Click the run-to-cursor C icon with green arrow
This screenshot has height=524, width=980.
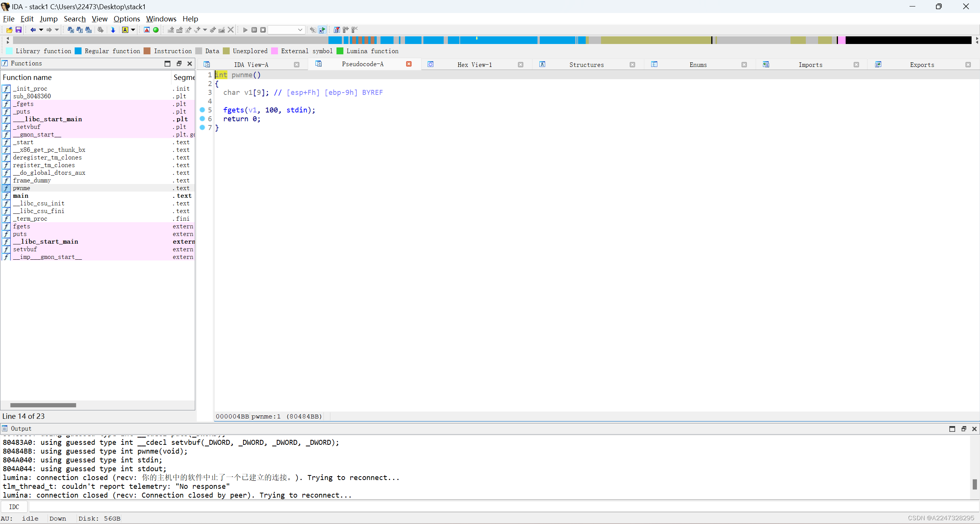click(322, 30)
